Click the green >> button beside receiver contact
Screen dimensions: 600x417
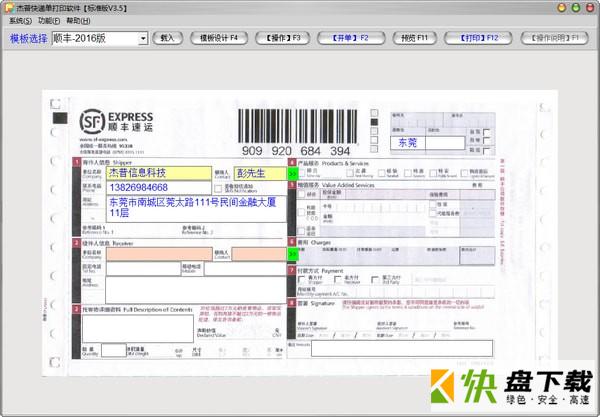[292, 254]
